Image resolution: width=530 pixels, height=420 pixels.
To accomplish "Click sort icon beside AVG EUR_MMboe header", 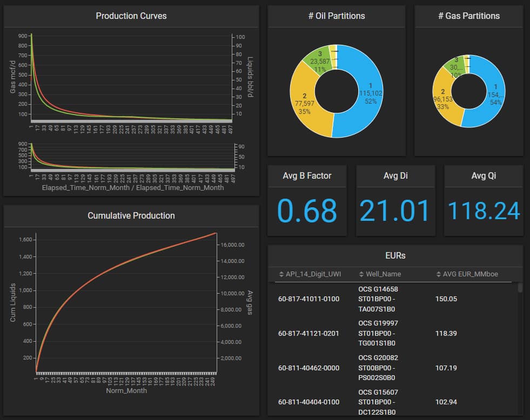I will 438,274.
